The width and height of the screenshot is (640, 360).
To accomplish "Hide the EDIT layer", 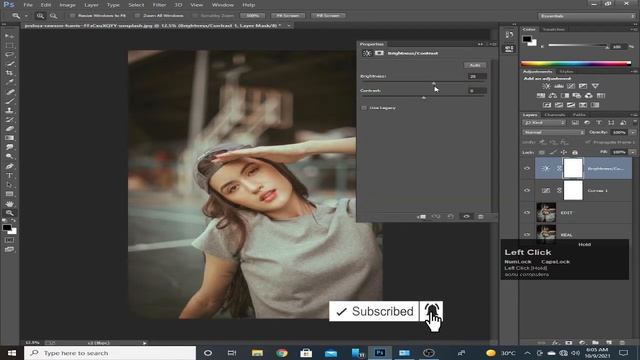I will click(x=527, y=212).
